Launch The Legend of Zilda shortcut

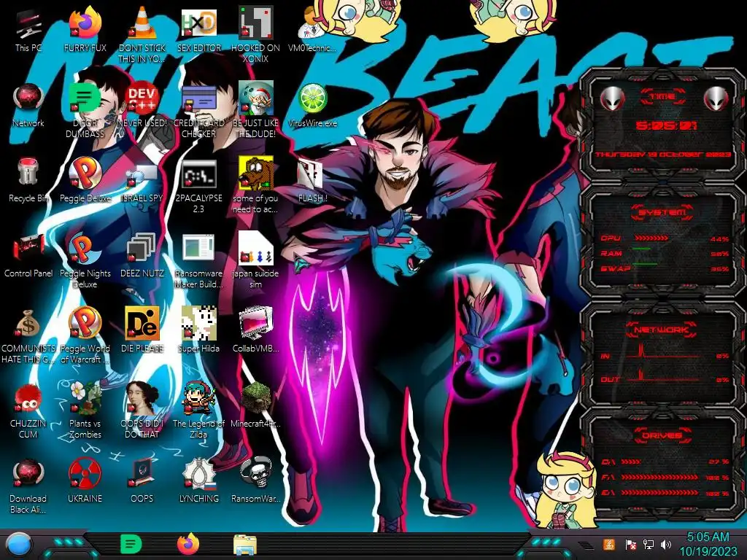tap(198, 411)
